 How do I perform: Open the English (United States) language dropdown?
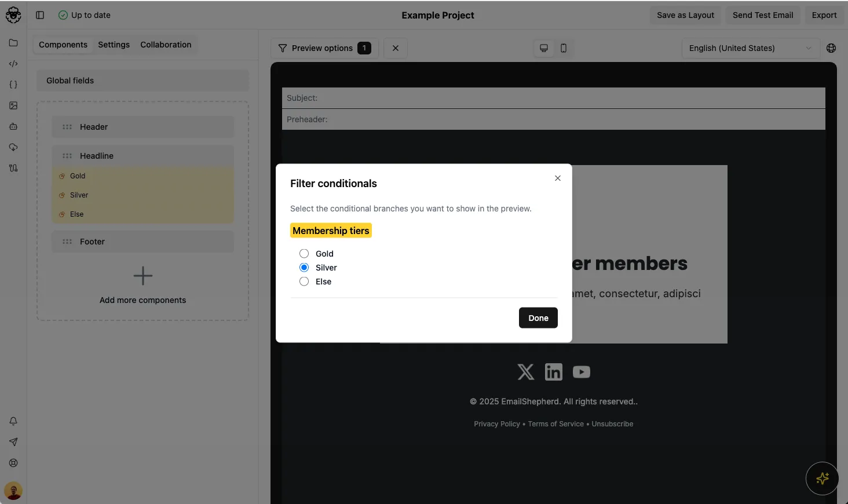point(750,48)
